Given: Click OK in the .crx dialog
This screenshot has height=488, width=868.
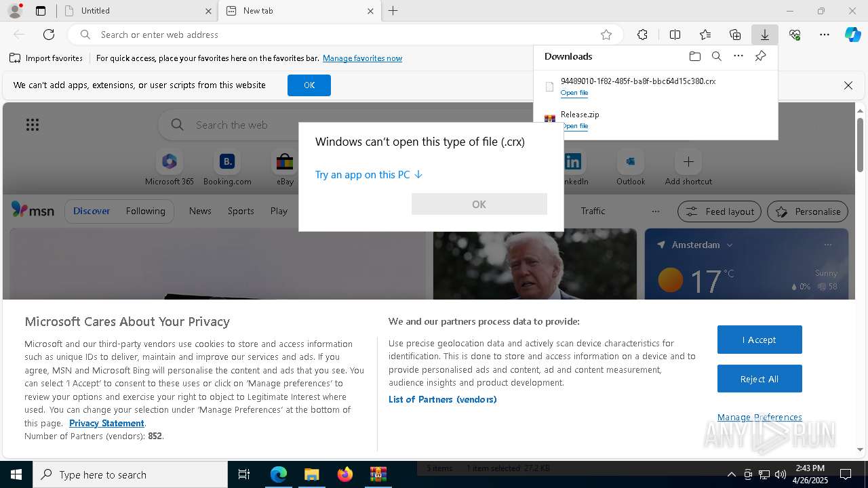Looking at the screenshot, I should point(479,204).
